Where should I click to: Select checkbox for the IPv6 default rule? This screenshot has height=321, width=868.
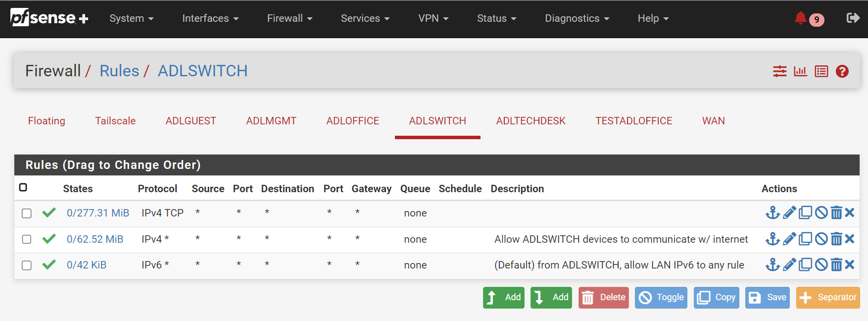[27, 265]
